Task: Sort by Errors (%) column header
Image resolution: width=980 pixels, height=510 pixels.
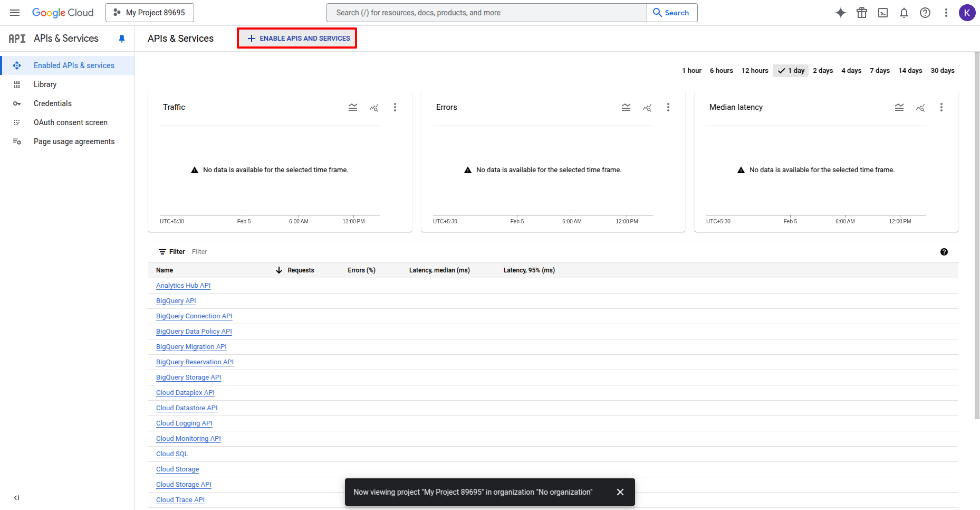Action: coord(361,270)
